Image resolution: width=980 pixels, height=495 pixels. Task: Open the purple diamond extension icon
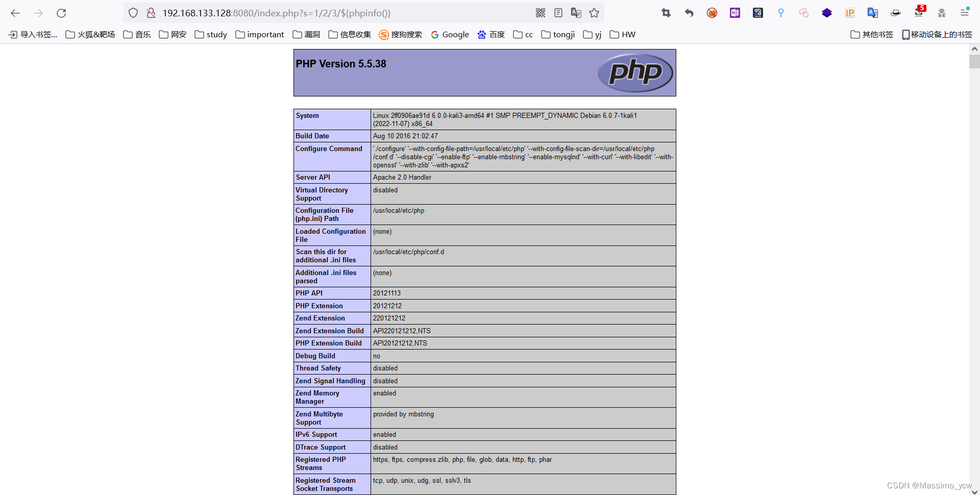[x=827, y=13]
